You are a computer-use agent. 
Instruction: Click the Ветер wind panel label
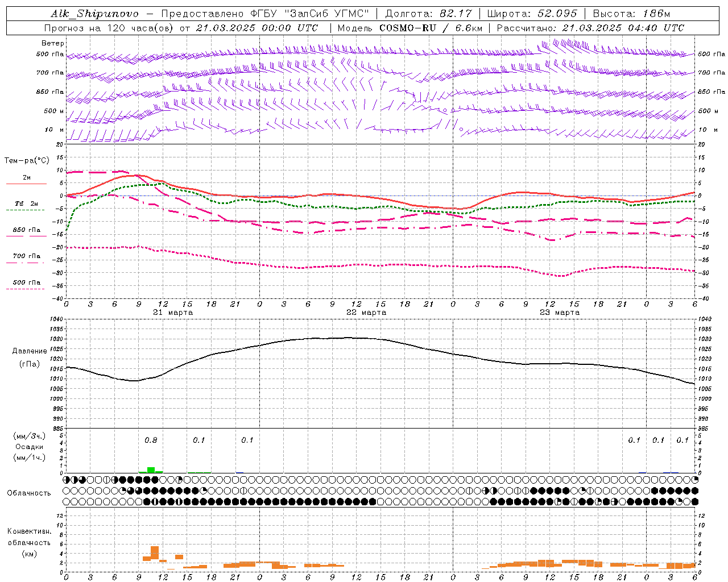coord(53,43)
